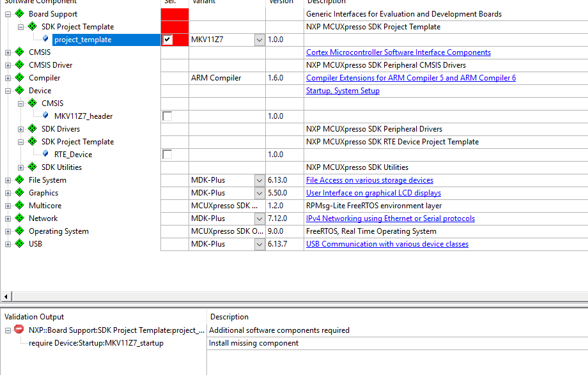Expand the Multicore node
The width and height of the screenshot is (588, 375).
[8, 206]
